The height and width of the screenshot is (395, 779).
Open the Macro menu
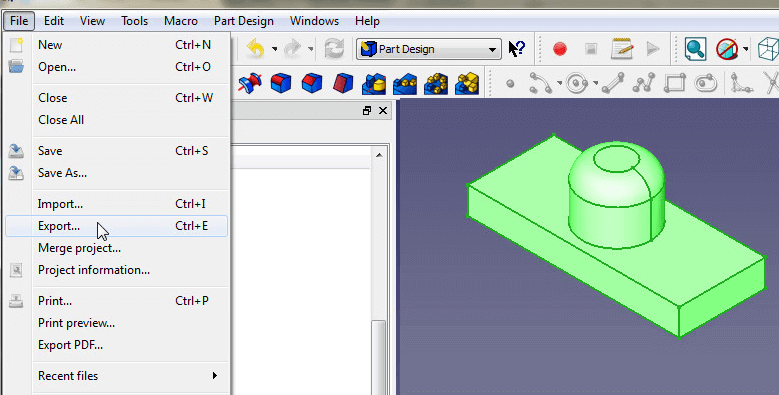[181, 21]
